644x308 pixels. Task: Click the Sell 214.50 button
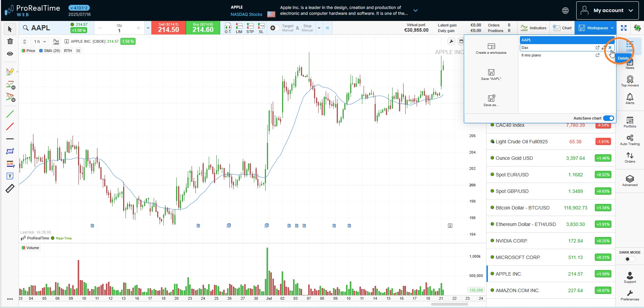tap(169, 28)
